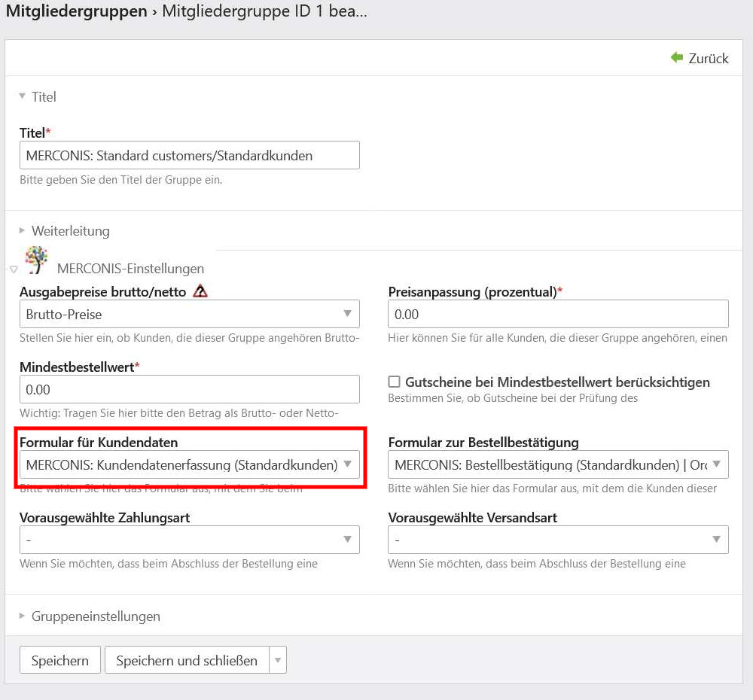Click the 'Formular für Kundendaten' label
Viewport: 753px width, 700px height.
pos(99,442)
